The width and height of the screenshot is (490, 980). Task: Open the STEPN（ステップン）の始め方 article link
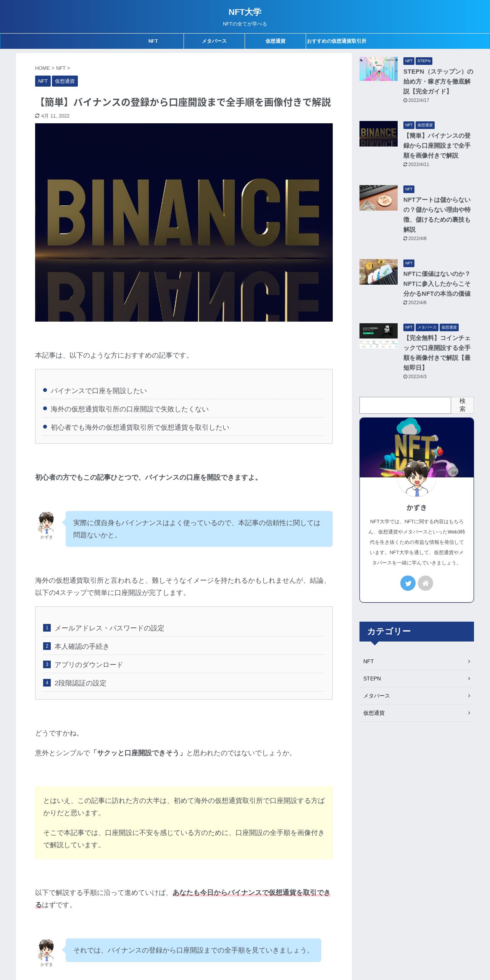pos(438,81)
